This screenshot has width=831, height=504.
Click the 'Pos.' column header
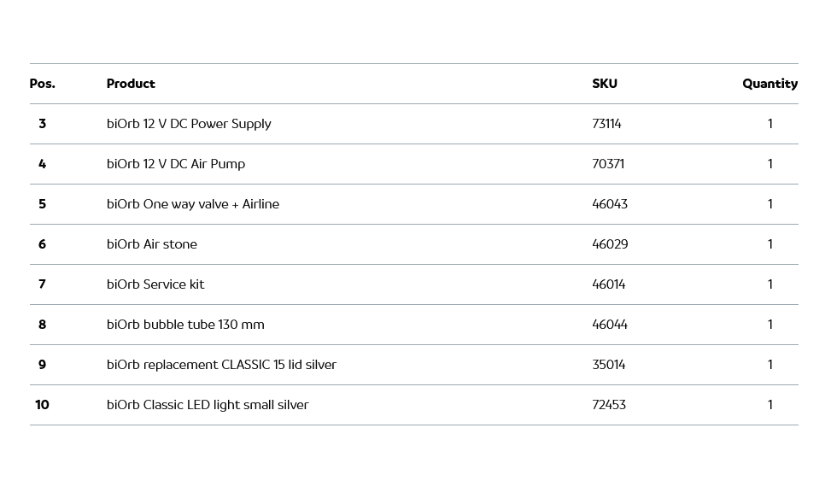42,84
